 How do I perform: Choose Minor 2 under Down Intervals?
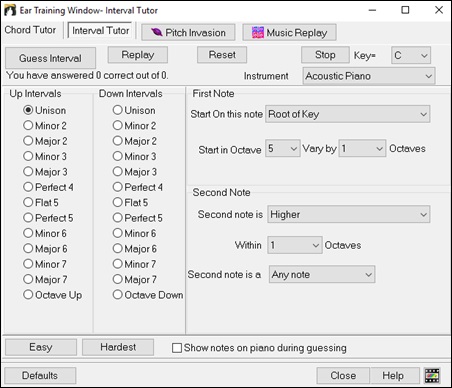(134, 126)
